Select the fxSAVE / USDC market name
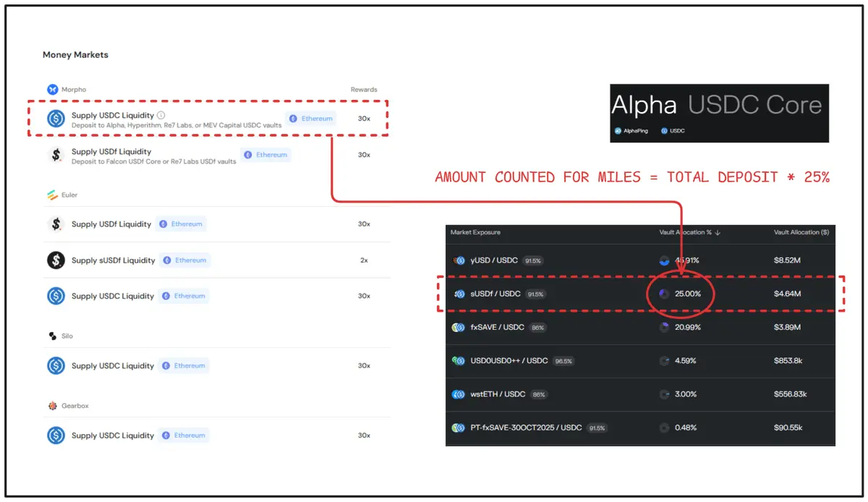The width and height of the screenshot is (868, 502). pos(498,328)
